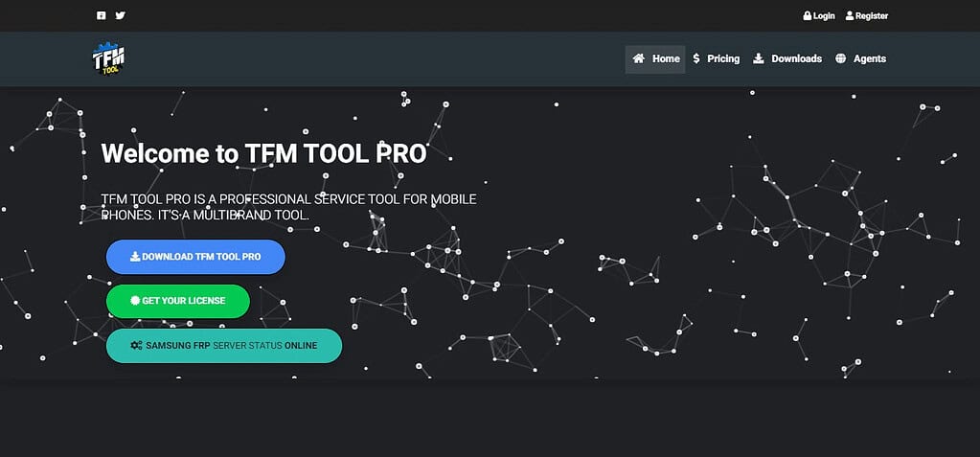
Task: Click the Register link
Action: pos(867,15)
